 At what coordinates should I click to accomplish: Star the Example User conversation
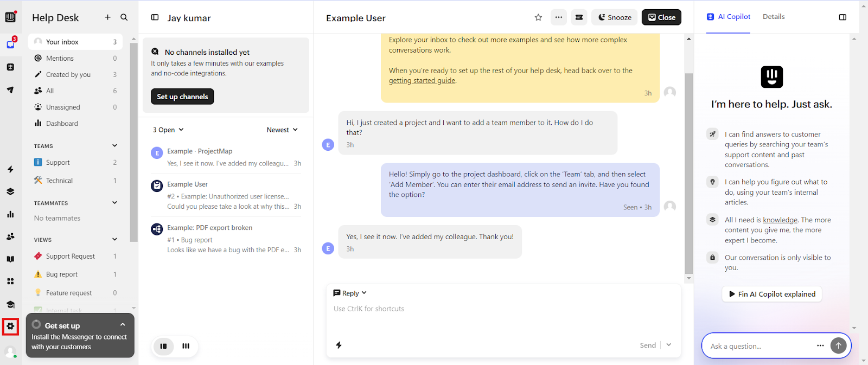click(538, 17)
